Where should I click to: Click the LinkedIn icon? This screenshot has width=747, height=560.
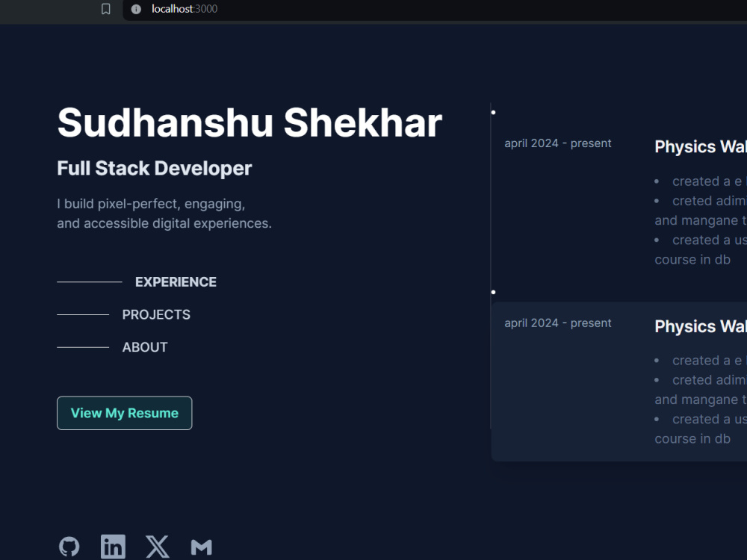click(113, 546)
